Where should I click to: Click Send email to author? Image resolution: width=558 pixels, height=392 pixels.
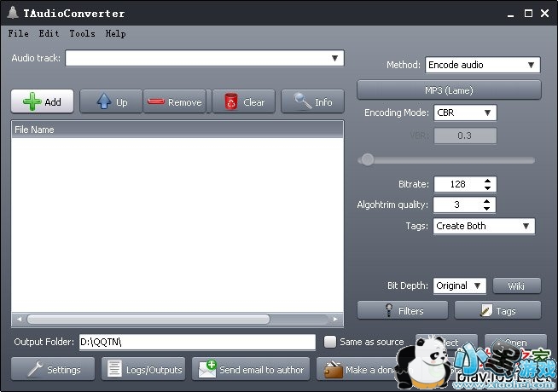pyautogui.click(x=251, y=369)
